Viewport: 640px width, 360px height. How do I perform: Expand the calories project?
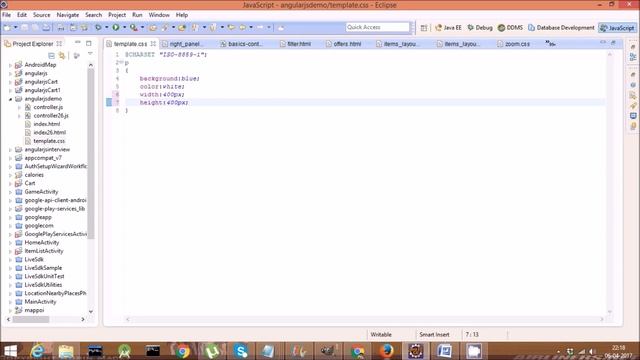(x=10, y=175)
